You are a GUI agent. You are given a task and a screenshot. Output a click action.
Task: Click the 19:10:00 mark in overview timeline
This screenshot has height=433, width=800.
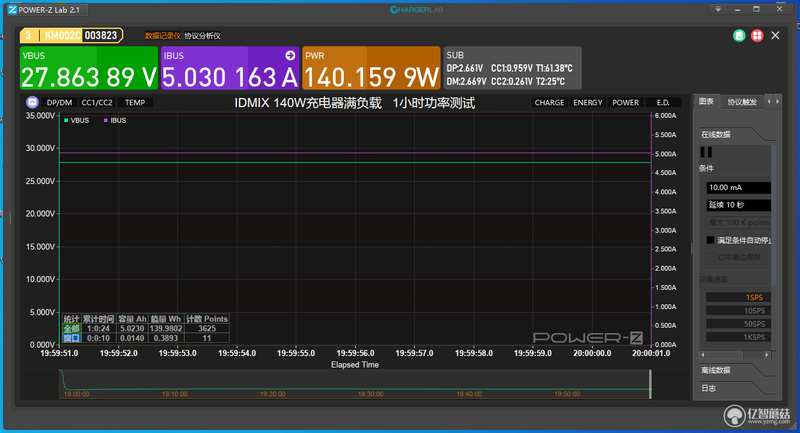pos(174,394)
